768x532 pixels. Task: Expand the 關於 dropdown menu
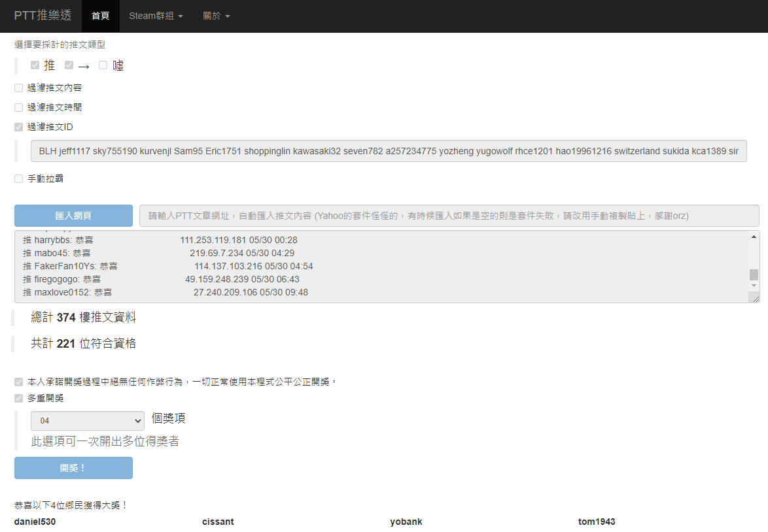217,16
